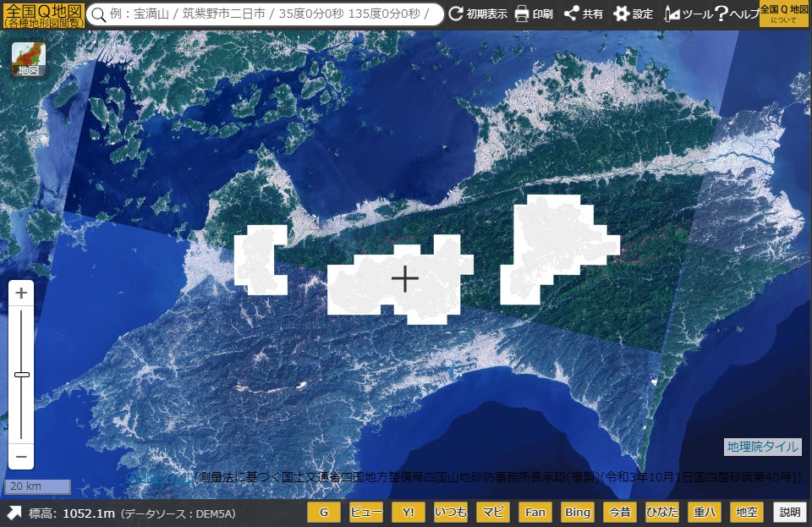Open the 今昔 map selection
Image resolution: width=812 pixels, height=527 pixels.
point(621,512)
